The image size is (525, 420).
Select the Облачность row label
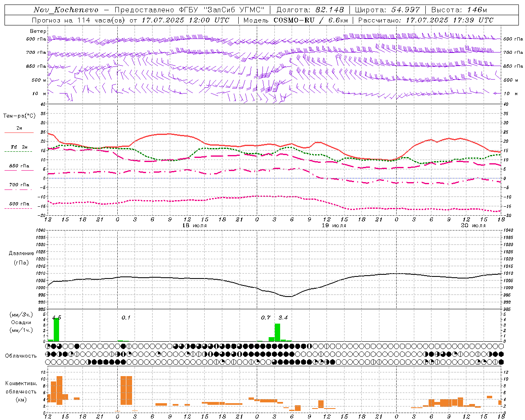(21, 356)
